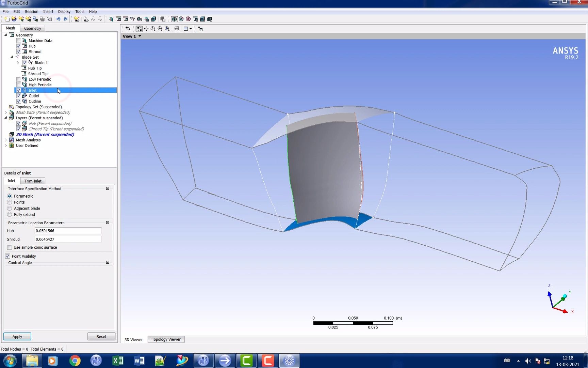Activate the Pan view tool
Image resolution: width=588 pixels, height=368 pixels.
click(146, 29)
